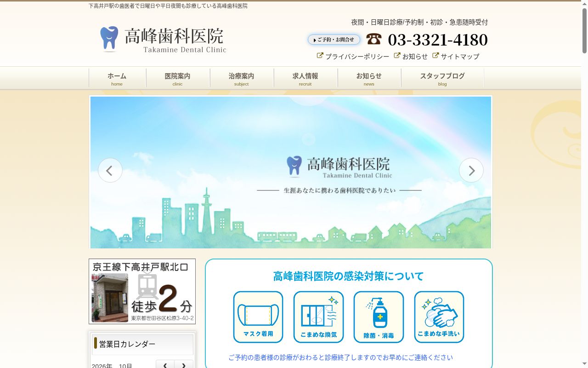This screenshot has height=368, width=588.
Task: Click the telephone icon beside 03-3321-4180
Action: pos(374,39)
